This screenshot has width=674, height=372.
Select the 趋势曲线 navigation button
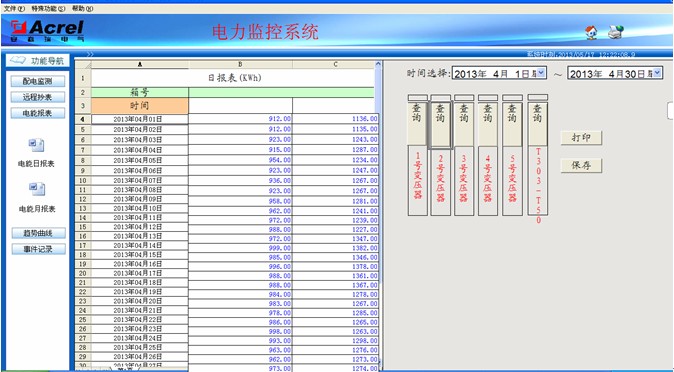coord(38,233)
